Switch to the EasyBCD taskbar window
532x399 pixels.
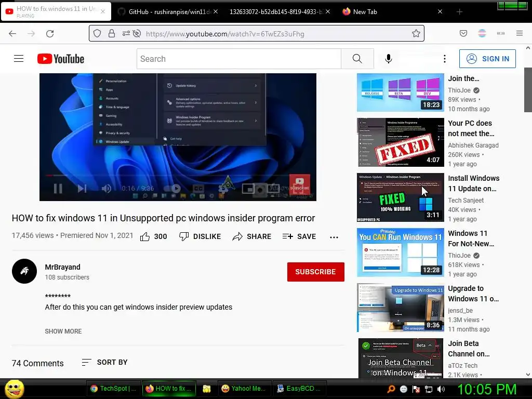click(x=299, y=389)
